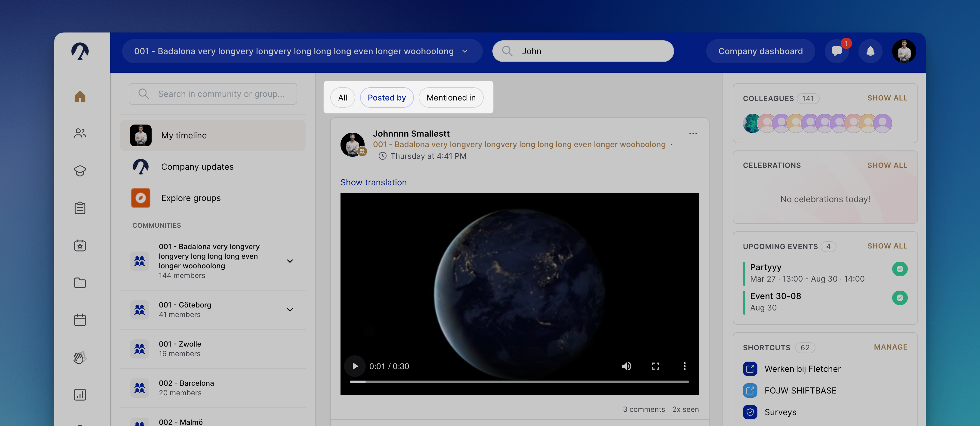Open the folder documents icon in sidebar
The width and height of the screenshot is (980, 426).
point(80,282)
